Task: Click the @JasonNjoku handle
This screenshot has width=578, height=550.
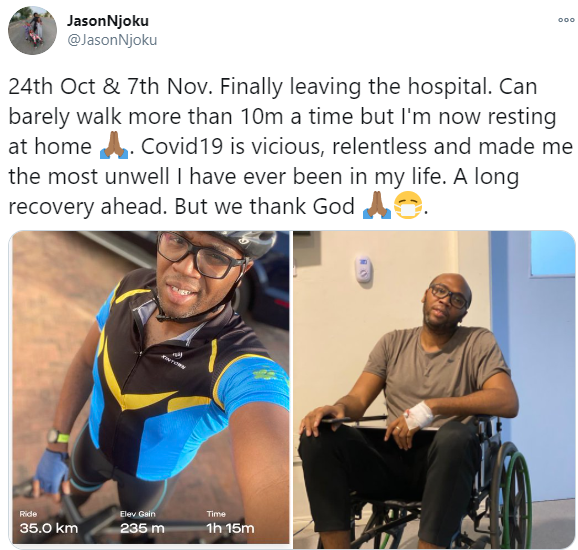Action: (112, 40)
